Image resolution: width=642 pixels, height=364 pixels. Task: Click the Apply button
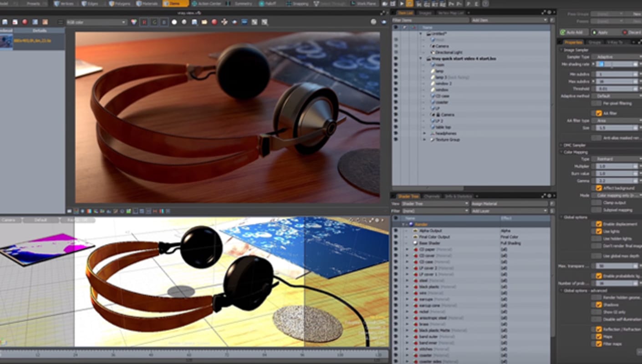[601, 32]
